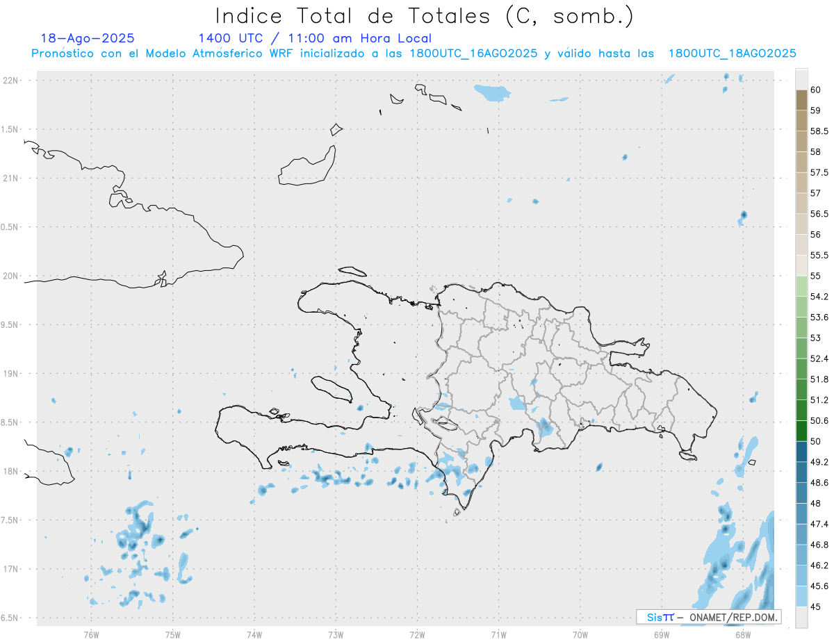Click the '55' value on the color scale
Viewport: 834px width, 644px height.
click(x=816, y=276)
